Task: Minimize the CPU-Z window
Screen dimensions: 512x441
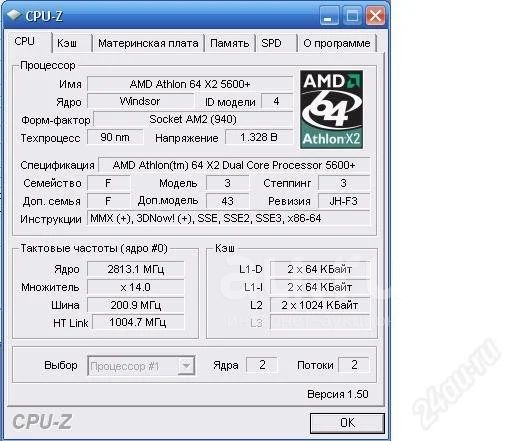Action: [x=329, y=16]
